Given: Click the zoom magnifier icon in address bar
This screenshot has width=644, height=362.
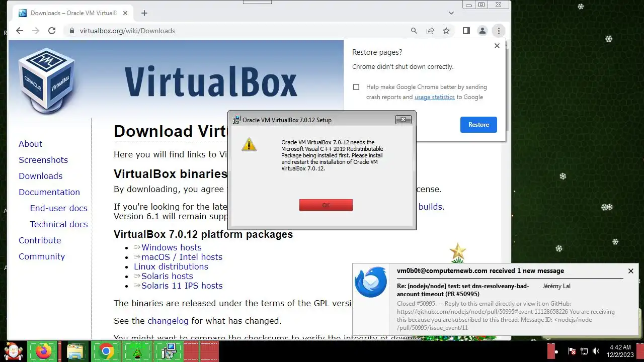Looking at the screenshot, I should 414,31.
